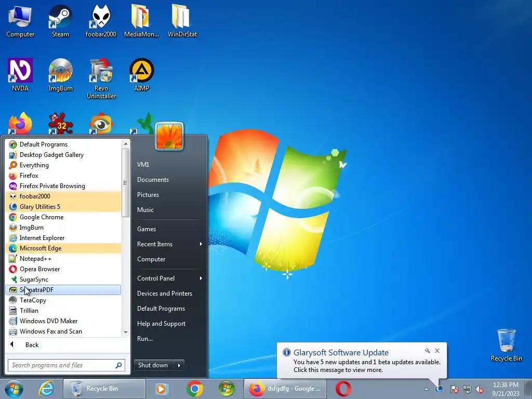Viewport: 532px width, 399px height.
Task: Click the Opera icon in taskbar
Action: pos(343,389)
